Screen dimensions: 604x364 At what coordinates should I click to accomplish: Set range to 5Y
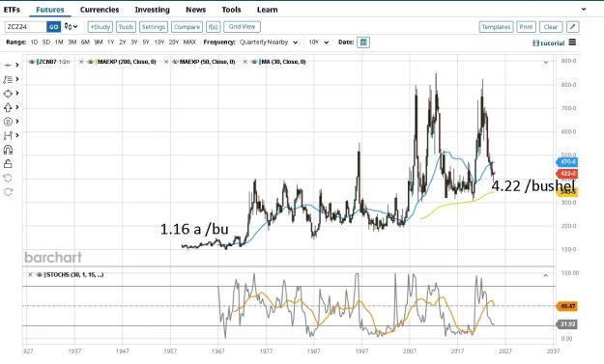tap(146, 42)
